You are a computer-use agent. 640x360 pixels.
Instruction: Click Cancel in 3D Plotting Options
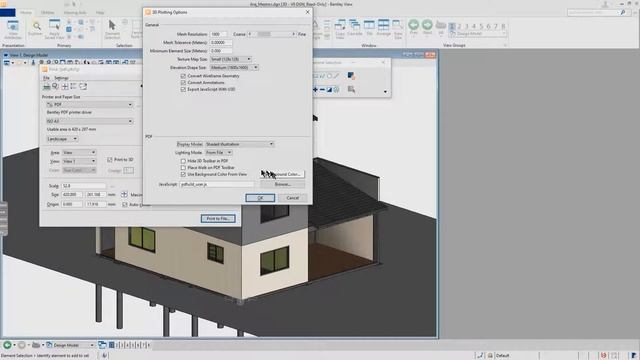click(293, 198)
